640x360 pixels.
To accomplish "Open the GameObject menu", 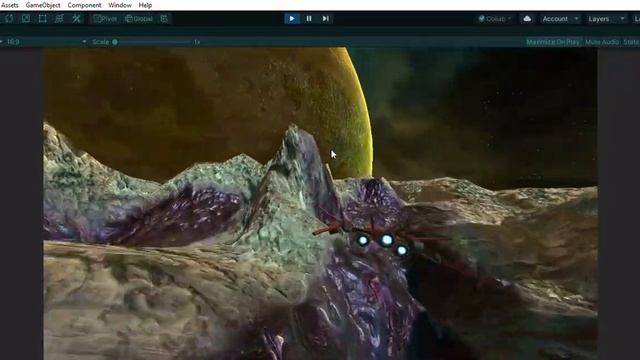I will (x=43, y=5).
